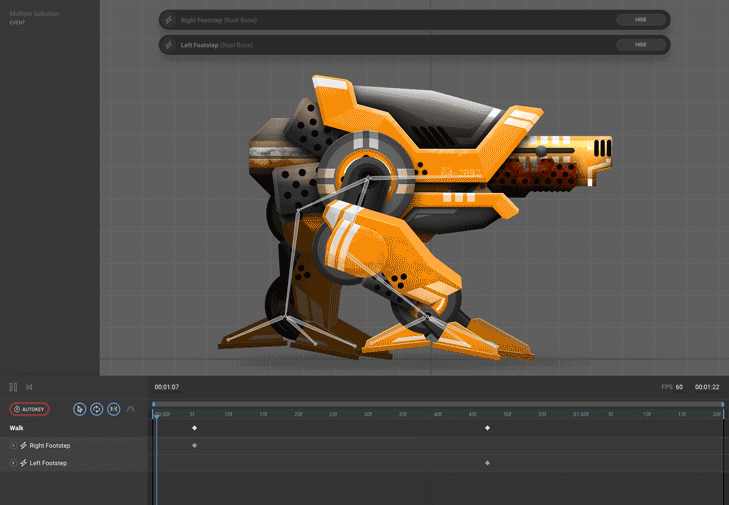Image resolution: width=729 pixels, height=505 pixels.
Task: Click the Left Footstep lightning event icon
Action: click(23, 463)
